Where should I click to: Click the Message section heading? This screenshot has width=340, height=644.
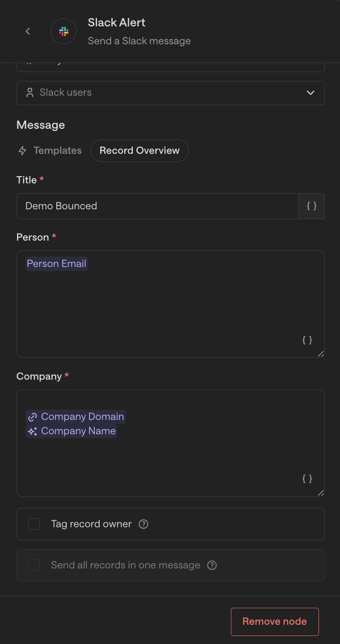(41, 125)
